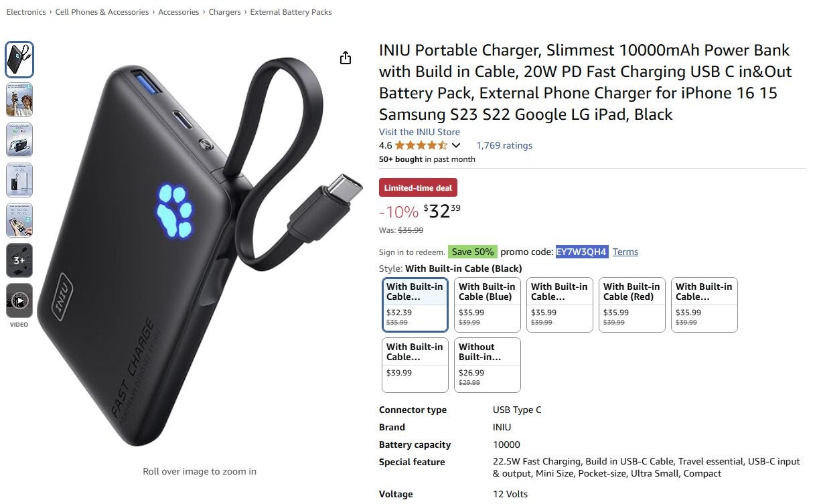817x504 pixels.
Task: Open 1,769 ratings link
Action: (x=504, y=145)
